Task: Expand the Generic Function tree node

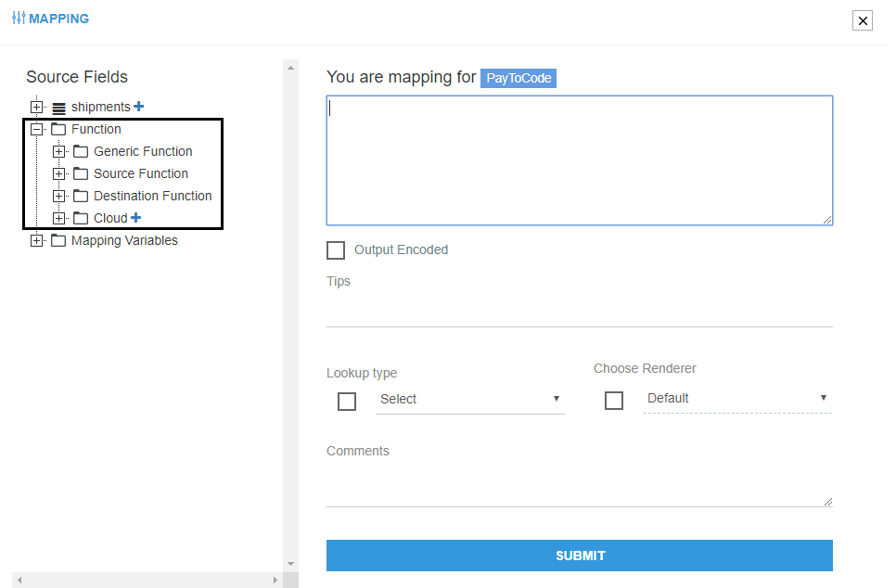Action: tap(59, 151)
